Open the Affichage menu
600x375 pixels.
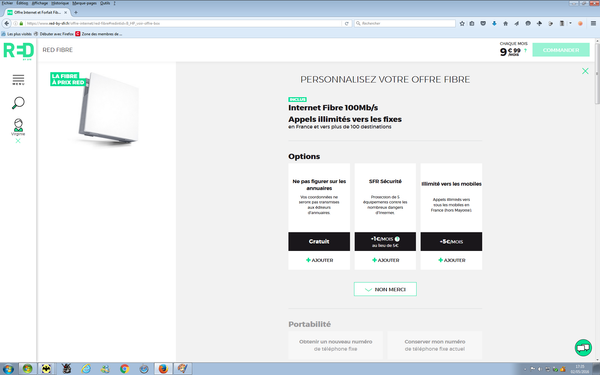coord(40,3)
